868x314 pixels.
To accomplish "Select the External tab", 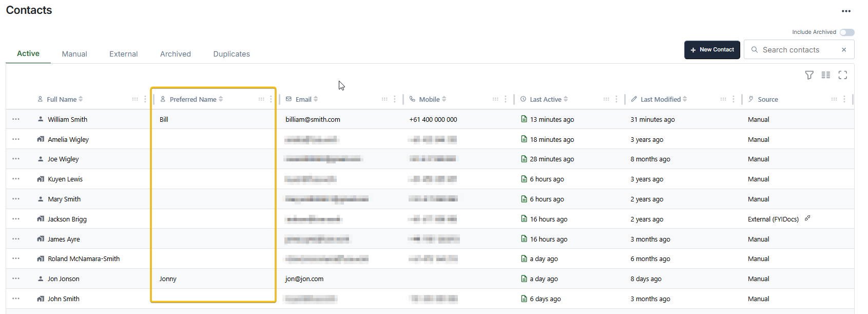I will [x=123, y=54].
